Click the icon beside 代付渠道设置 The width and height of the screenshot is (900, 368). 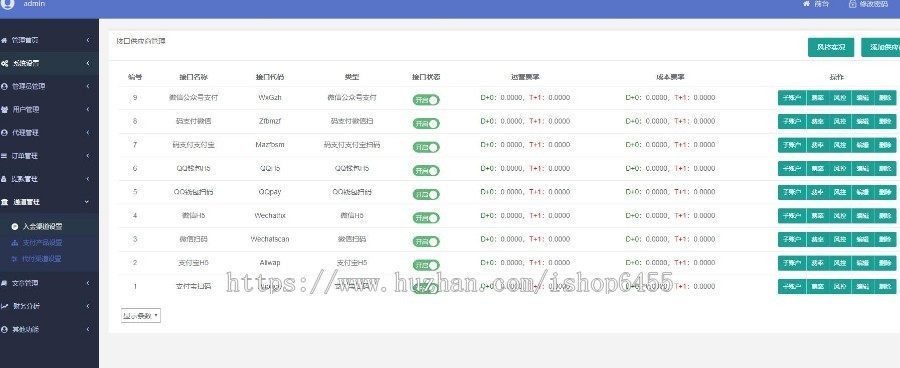(15, 258)
